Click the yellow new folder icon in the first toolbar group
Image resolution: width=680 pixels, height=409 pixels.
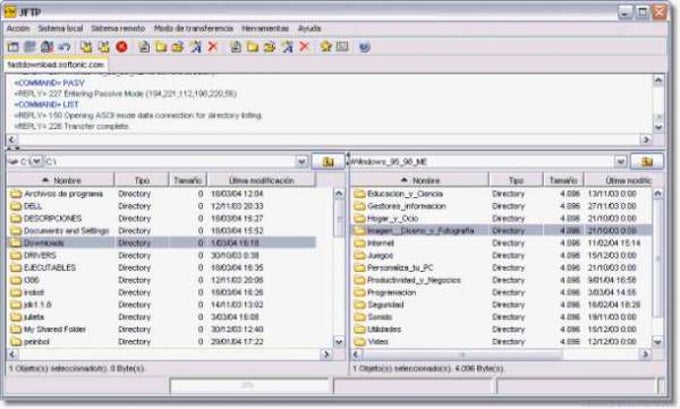(x=161, y=46)
